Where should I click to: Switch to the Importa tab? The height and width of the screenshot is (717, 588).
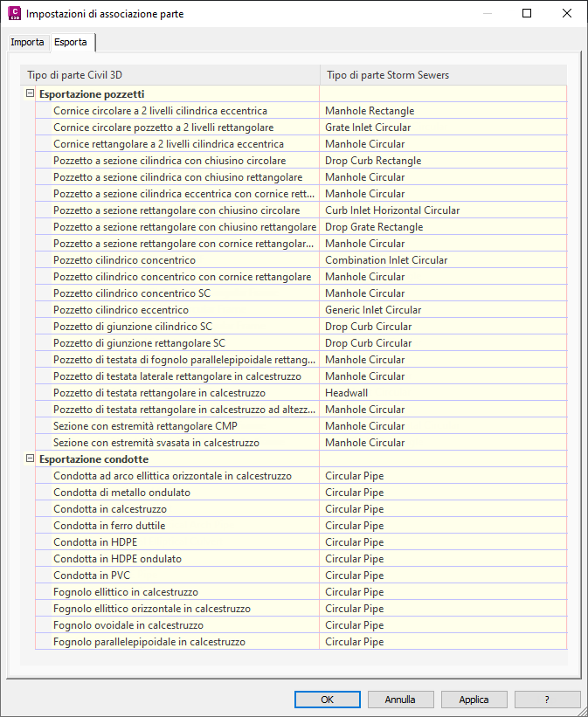click(27, 42)
